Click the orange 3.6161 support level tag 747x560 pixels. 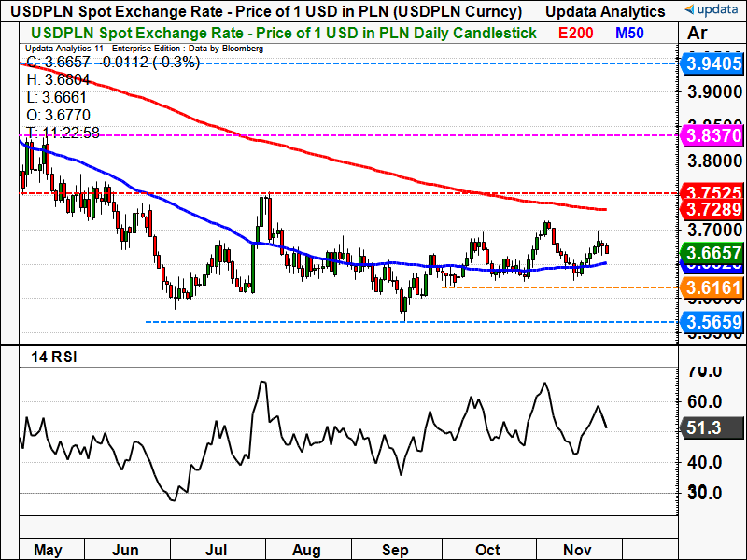(x=712, y=287)
